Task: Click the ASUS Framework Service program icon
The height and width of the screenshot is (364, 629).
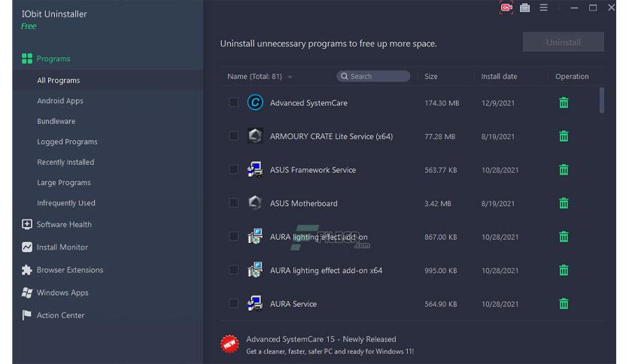Action: click(255, 169)
